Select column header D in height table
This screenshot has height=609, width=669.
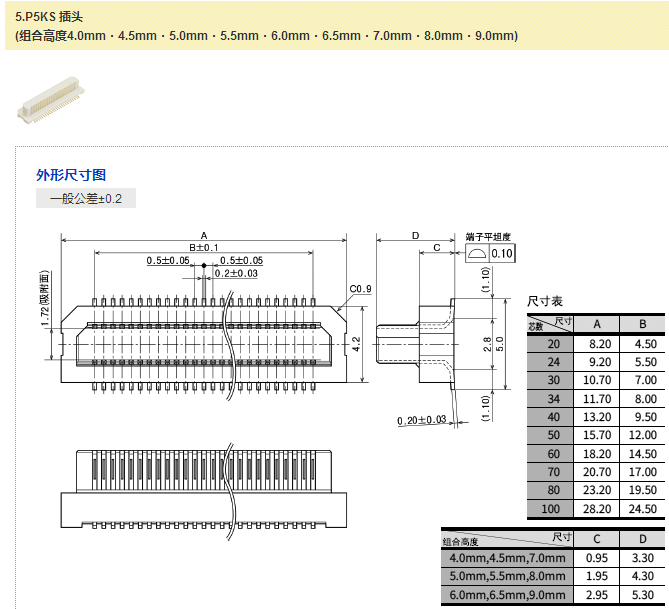pyautogui.click(x=642, y=539)
